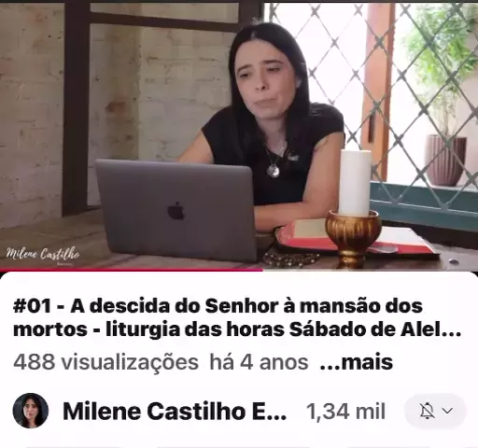Image resolution: width=478 pixels, height=448 pixels.
Task: Open the Milene Castilho E... channel name
Action: click(x=175, y=411)
